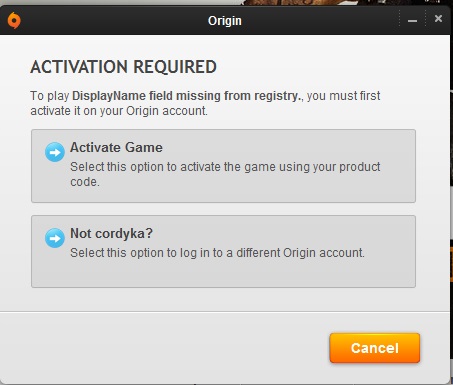
Task: Click bold DisplayName field missing from registry text
Action: [x=187, y=96]
